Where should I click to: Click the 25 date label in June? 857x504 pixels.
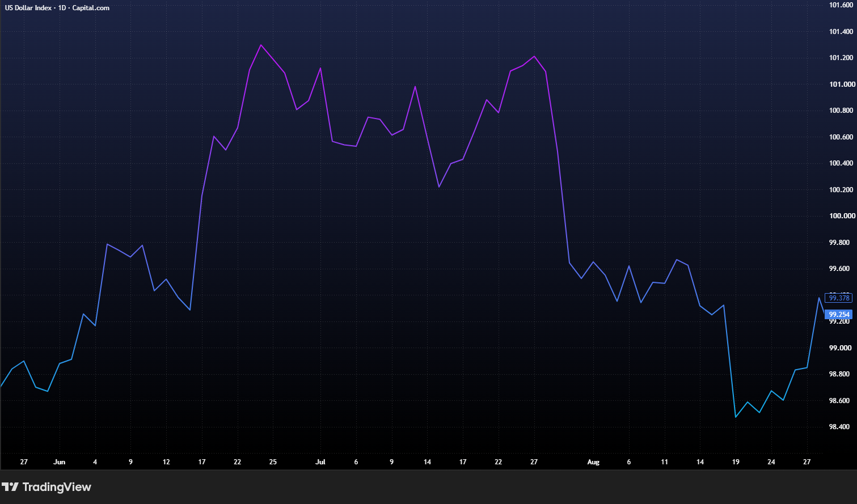273,462
